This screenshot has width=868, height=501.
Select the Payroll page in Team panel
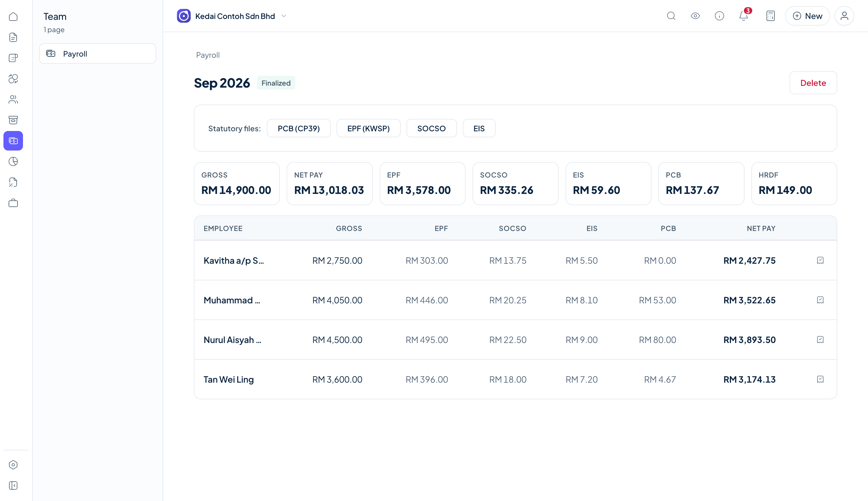click(97, 53)
